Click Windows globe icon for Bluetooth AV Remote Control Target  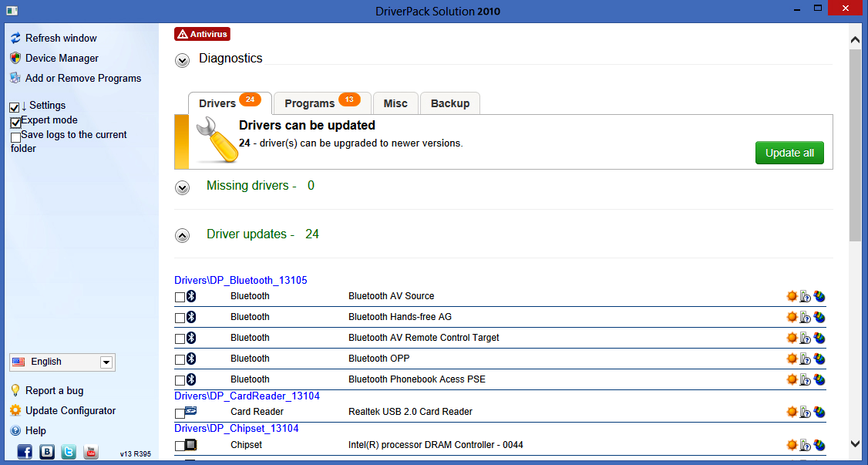point(819,338)
